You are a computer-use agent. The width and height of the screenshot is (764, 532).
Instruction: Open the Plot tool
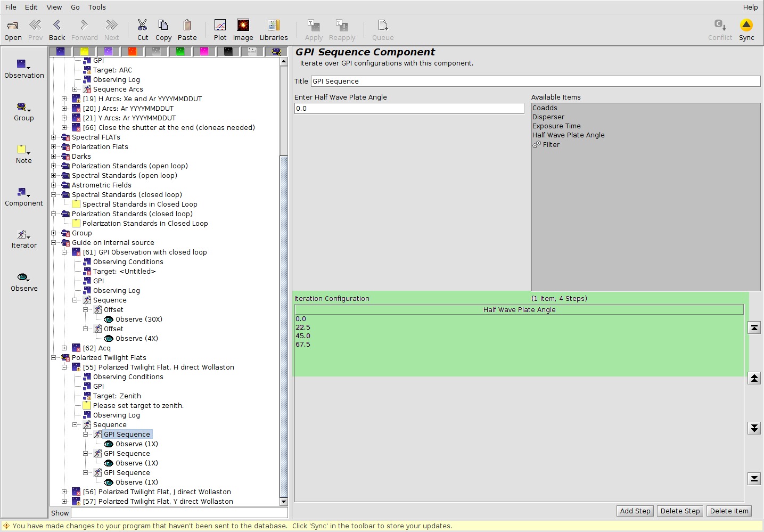click(x=220, y=25)
